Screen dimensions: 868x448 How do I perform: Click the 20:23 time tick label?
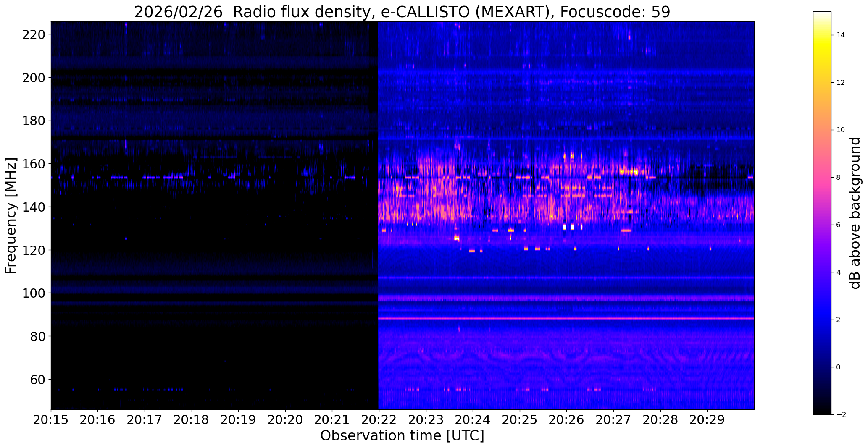(426, 420)
